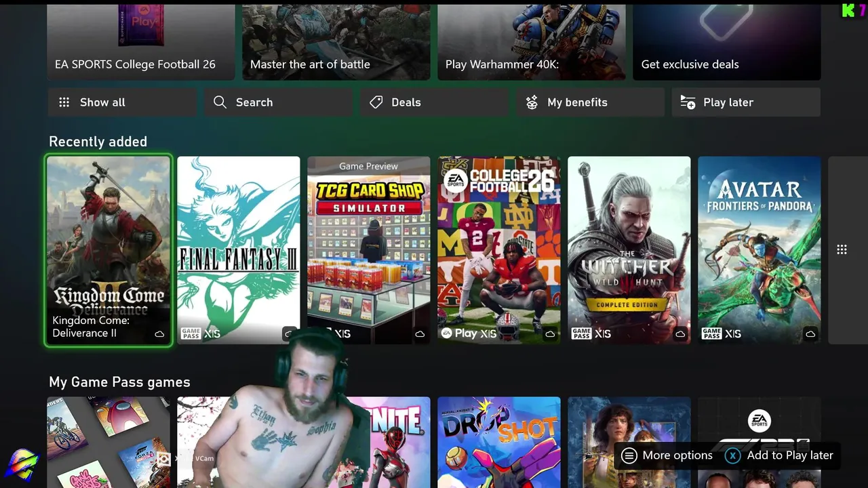Open the EA Sports F1 game tile
Image resolution: width=868 pixels, height=488 pixels.
[x=759, y=443]
